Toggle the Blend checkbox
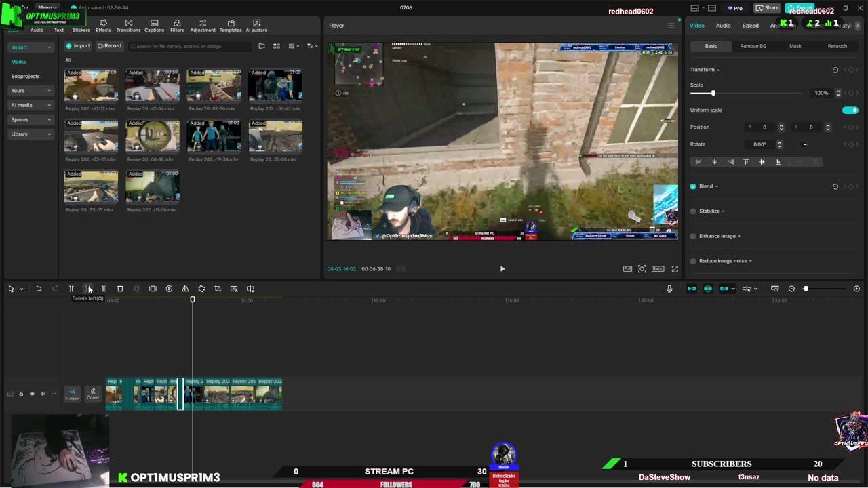This screenshot has width=868, height=488. click(x=693, y=186)
